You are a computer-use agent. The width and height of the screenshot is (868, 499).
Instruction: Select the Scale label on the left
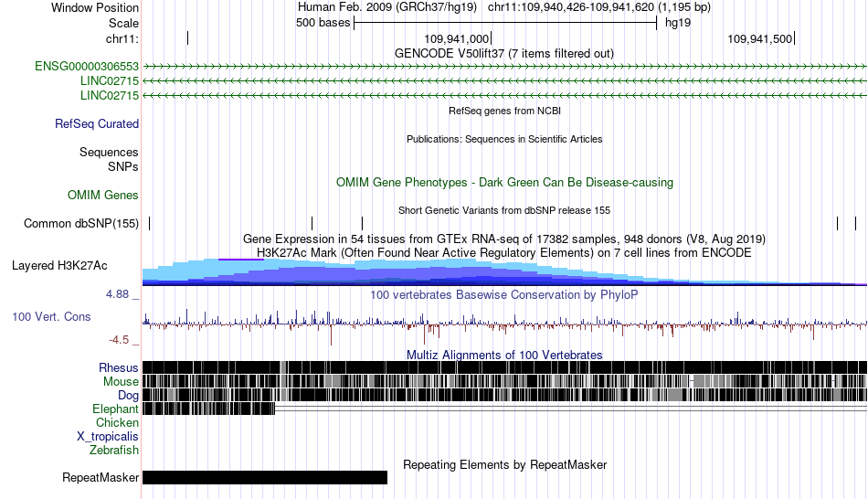[123, 23]
